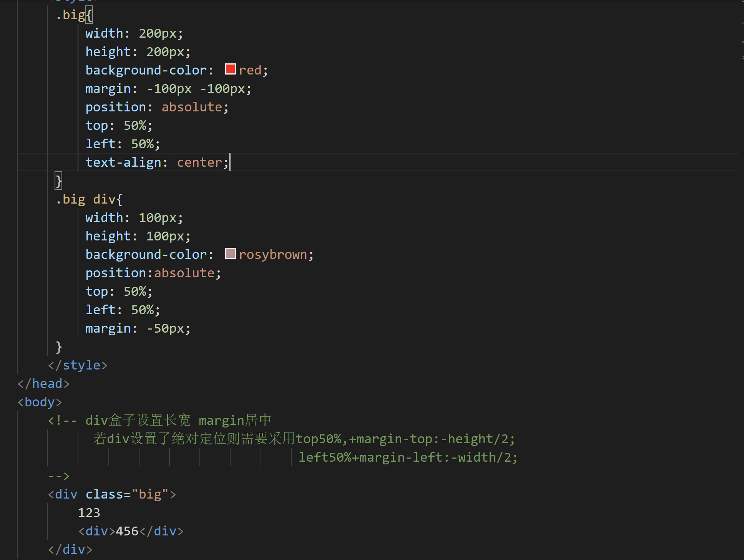Place cursor after text-align: center;
The height and width of the screenshot is (560, 744).
click(x=229, y=162)
